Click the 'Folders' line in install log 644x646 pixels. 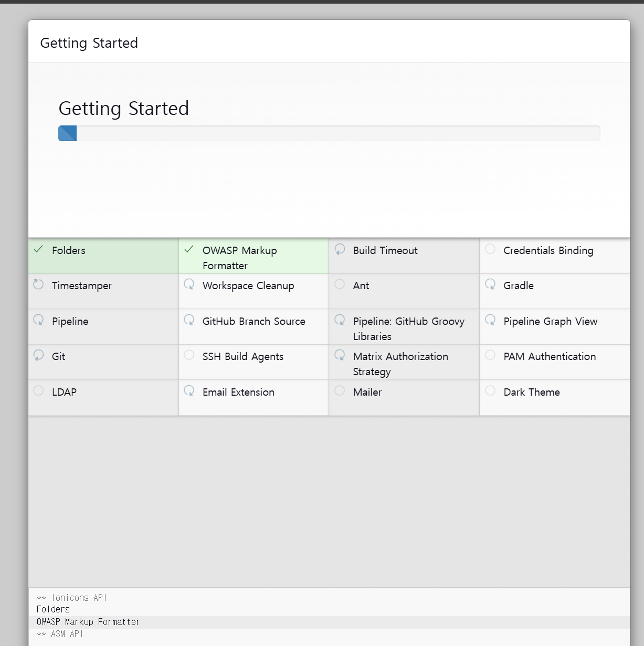click(53, 609)
